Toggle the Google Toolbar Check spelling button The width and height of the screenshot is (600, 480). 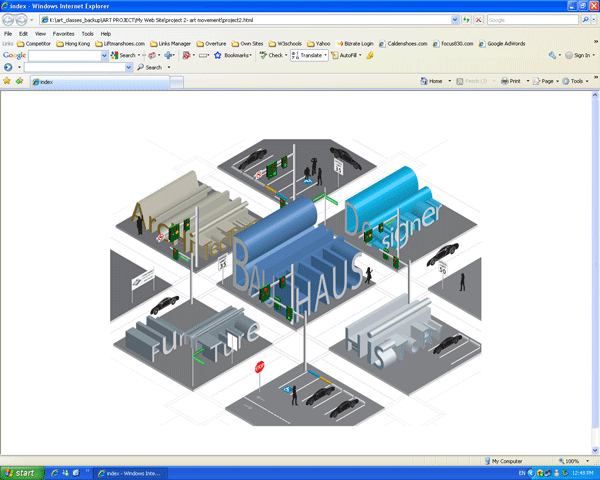tap(273, 56)
